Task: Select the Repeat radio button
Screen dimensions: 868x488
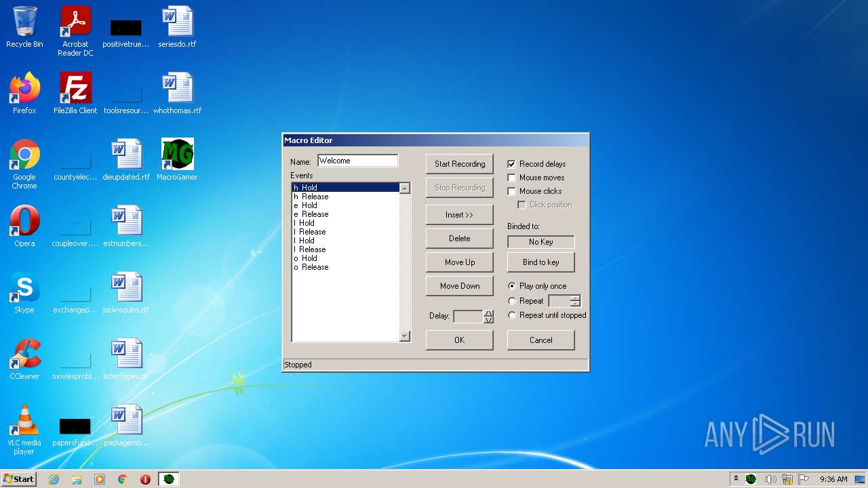Action: [x=512, y=301]
